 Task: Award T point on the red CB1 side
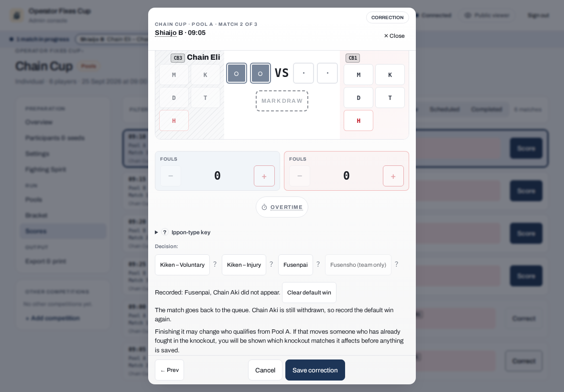(x=390, y=98)
